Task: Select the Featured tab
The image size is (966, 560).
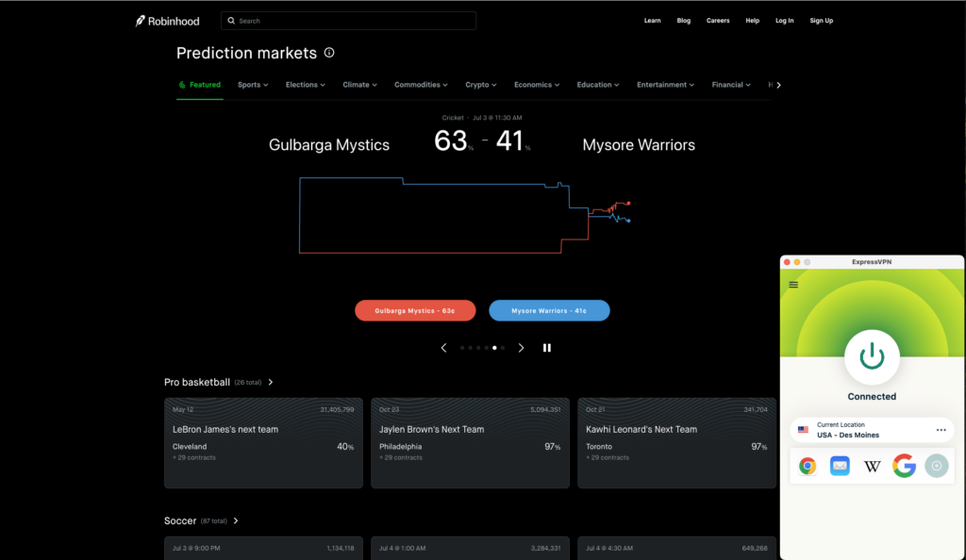Action: (200, 85)
